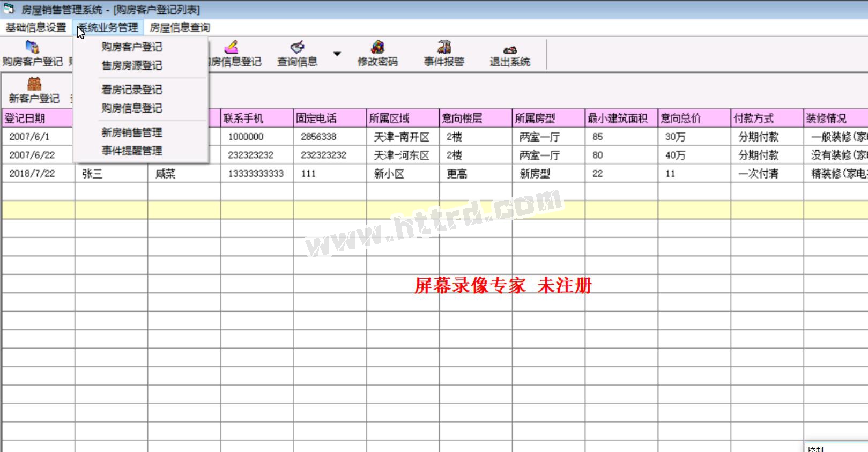Select 看房记录登记 in the dropdown menu
This screenshot has width=868, height=452.
tap(132, 90)
